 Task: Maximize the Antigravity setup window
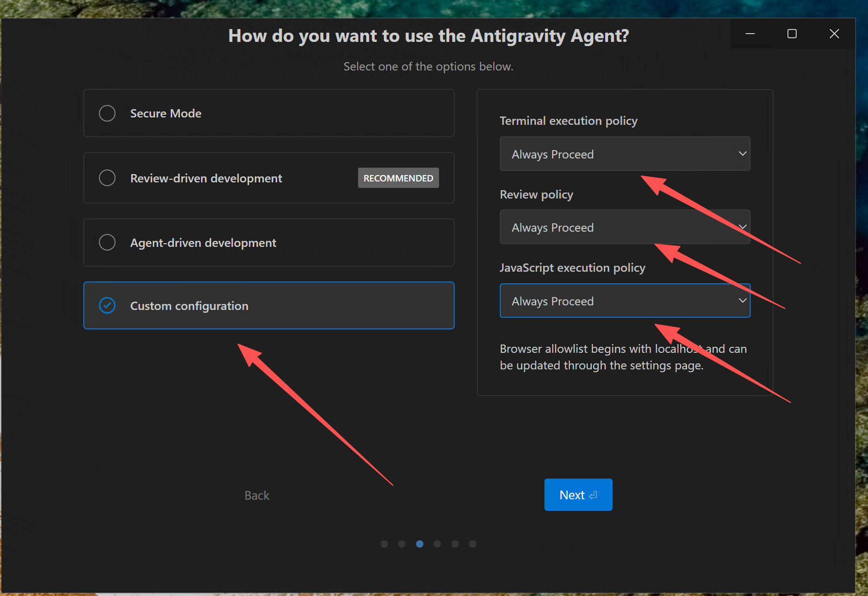(x=792, y=34)
